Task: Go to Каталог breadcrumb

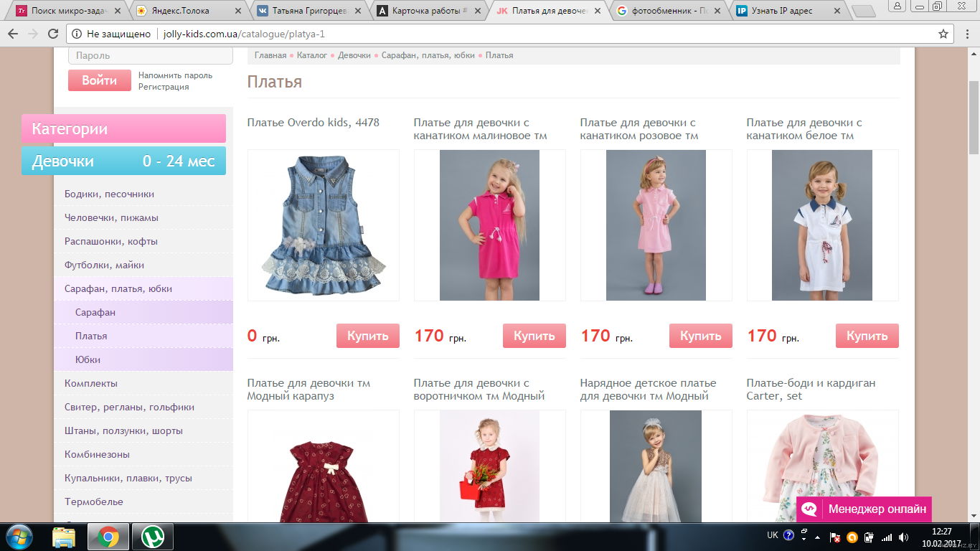Action: 312,55
